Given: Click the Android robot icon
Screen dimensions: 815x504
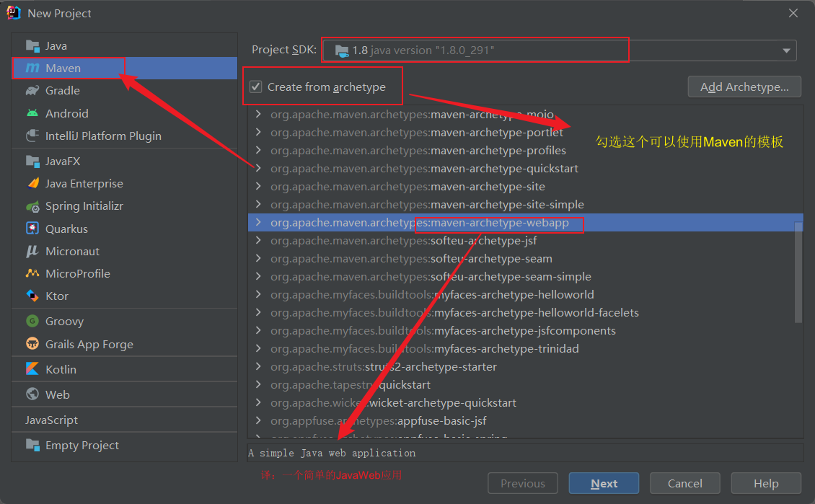Looking at the screenshot, I should (x=32, y=113).
